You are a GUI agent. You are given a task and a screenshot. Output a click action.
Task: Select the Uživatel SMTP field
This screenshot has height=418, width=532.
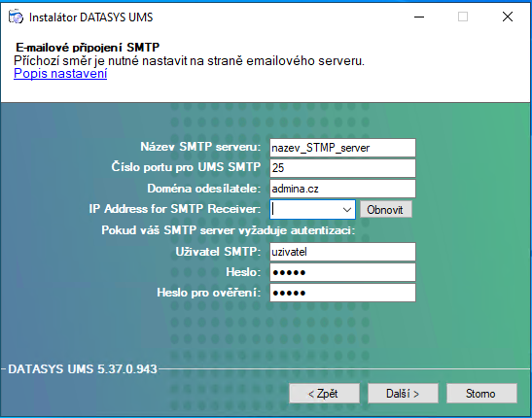click(x=342, y=252)
